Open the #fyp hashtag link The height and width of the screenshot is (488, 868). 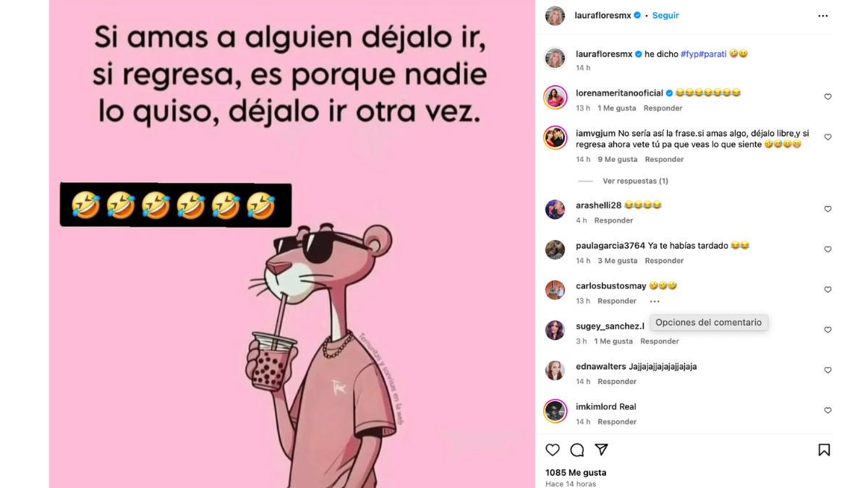click(x=689, y=54)
